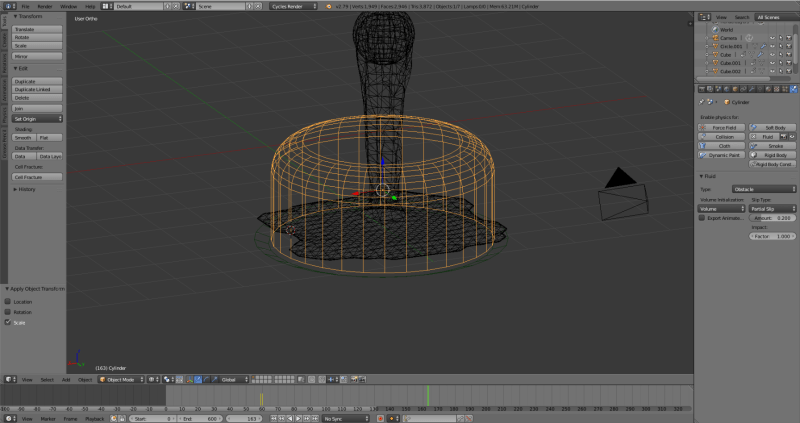
Task: Open the Cycles Render engine dropdown
Action: (293, 6)
